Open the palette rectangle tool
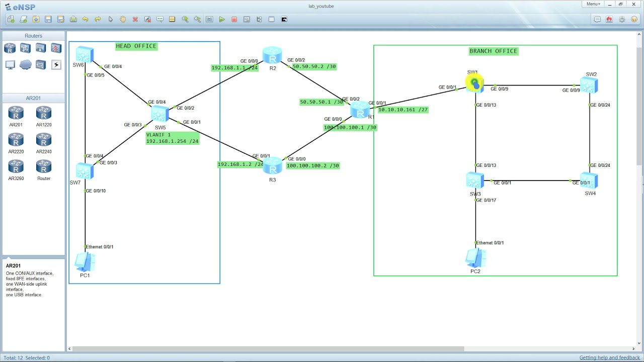 pyautogui.click(x=172, y=19)
